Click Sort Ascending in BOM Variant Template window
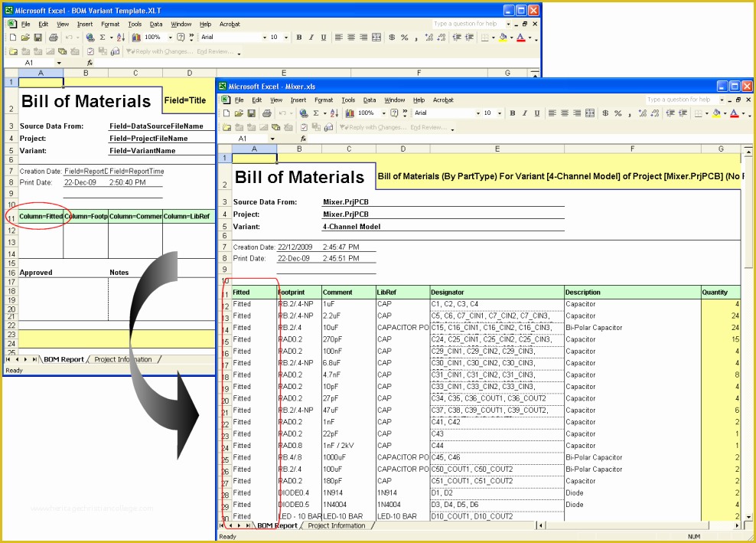 (x=121, y=38)
